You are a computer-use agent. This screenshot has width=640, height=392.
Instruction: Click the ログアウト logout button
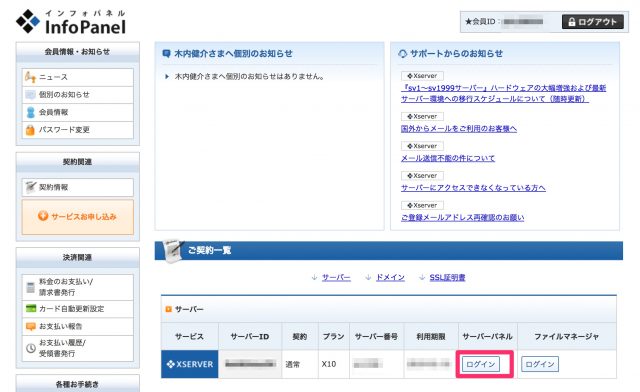coord(593,22)
